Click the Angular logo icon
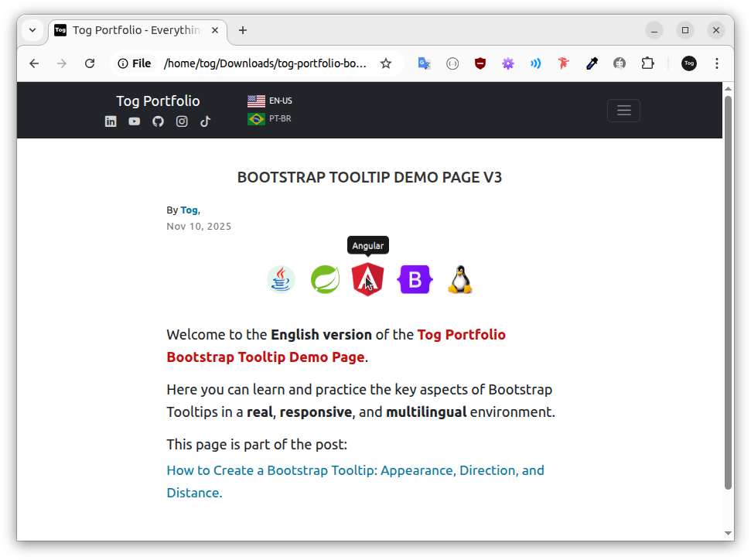This screenshot has height=560, width=751. (367, 279)
